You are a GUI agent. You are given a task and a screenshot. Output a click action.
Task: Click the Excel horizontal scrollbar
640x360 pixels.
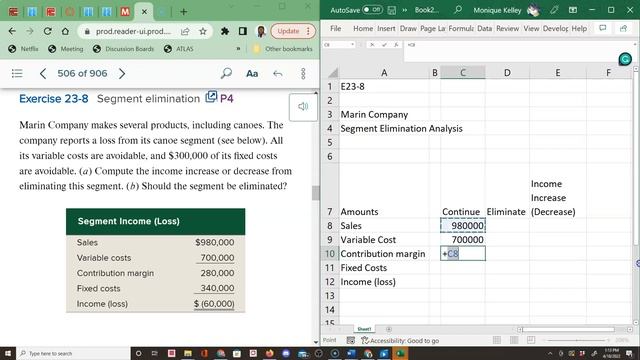point(568,329)
